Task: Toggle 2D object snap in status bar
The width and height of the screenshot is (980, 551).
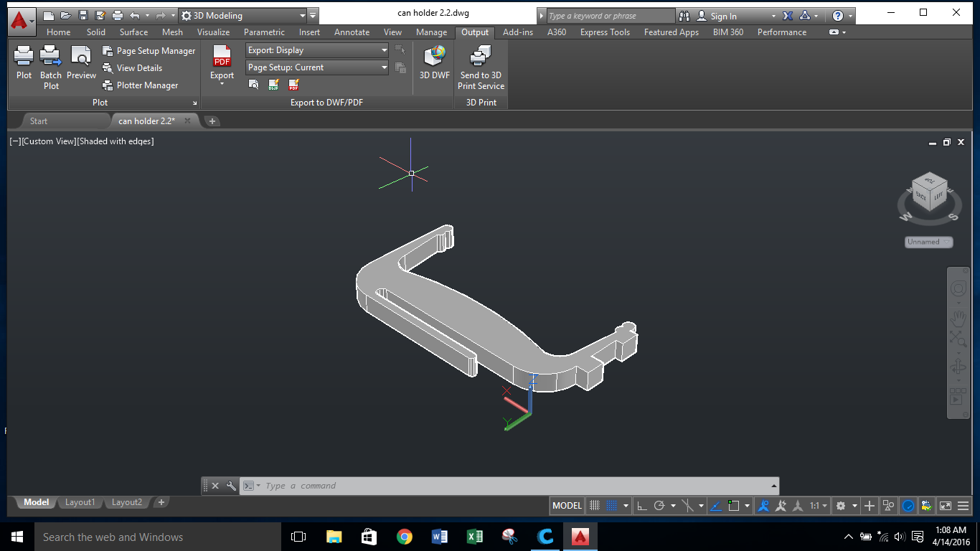Action: 733,506
